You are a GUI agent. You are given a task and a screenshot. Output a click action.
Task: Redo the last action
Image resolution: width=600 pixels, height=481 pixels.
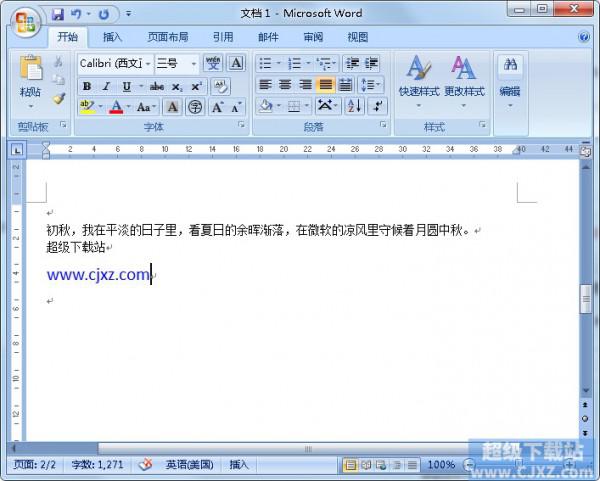coord(104,15)
